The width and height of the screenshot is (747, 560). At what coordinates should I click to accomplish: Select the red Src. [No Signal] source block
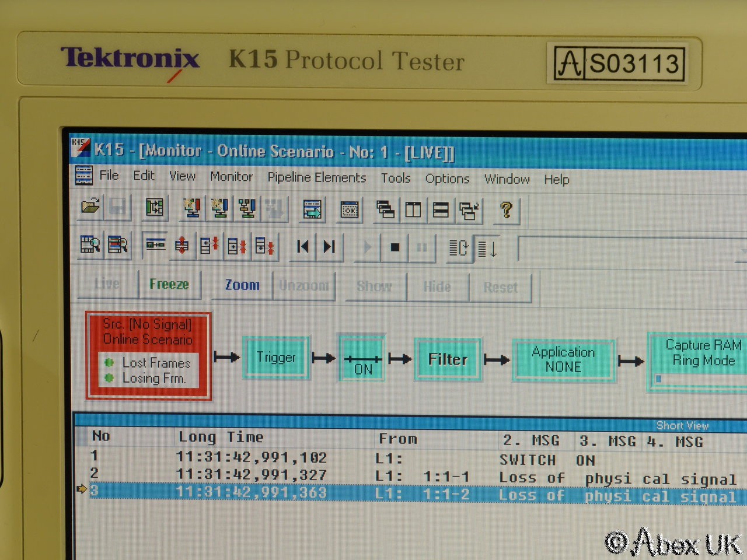point(148,355)
